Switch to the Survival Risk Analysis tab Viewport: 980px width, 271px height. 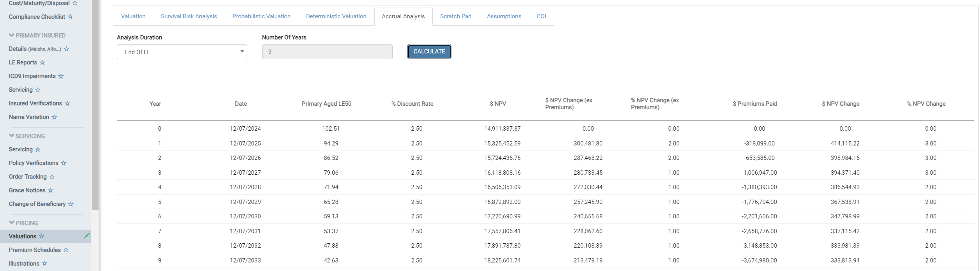tap(189, 16)
